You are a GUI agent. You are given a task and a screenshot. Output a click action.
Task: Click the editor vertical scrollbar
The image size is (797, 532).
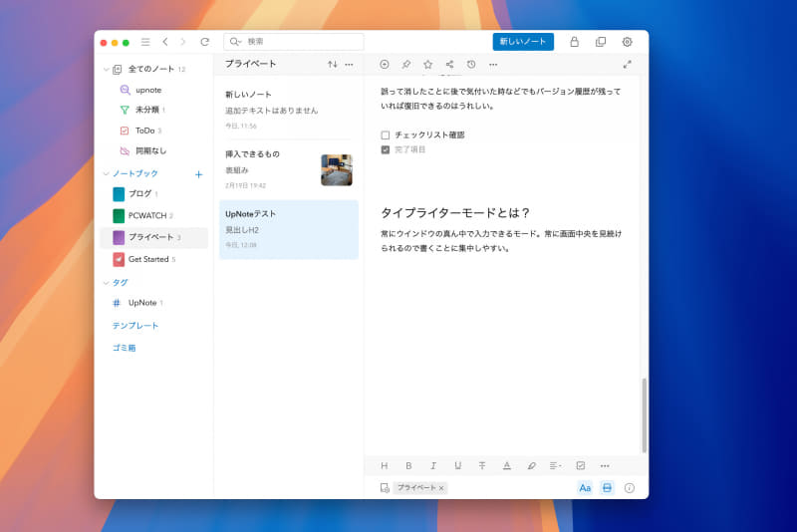(x=645, y=415)
